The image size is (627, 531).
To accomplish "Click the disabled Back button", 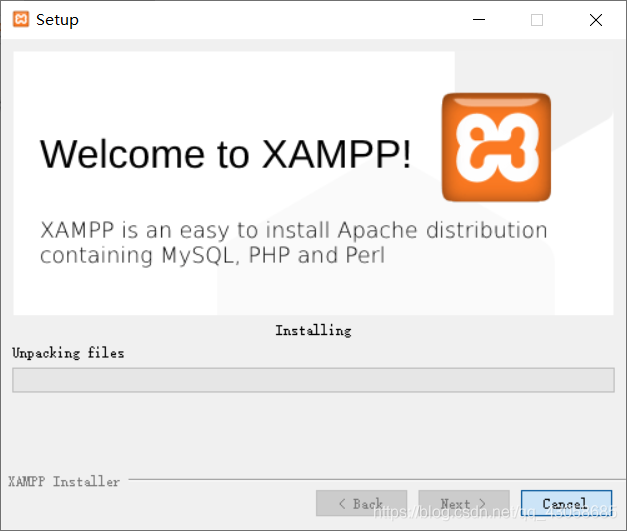I will (361, 503).
